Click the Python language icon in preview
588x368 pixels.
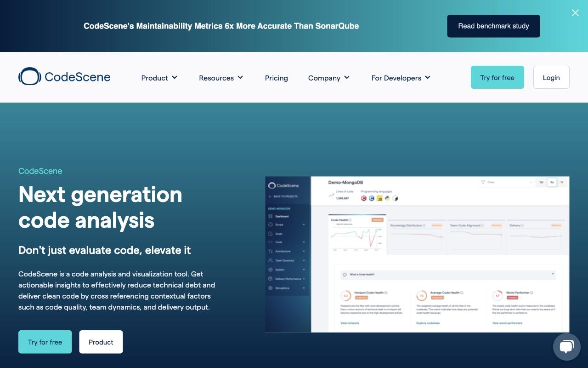[x=387, y=198]
